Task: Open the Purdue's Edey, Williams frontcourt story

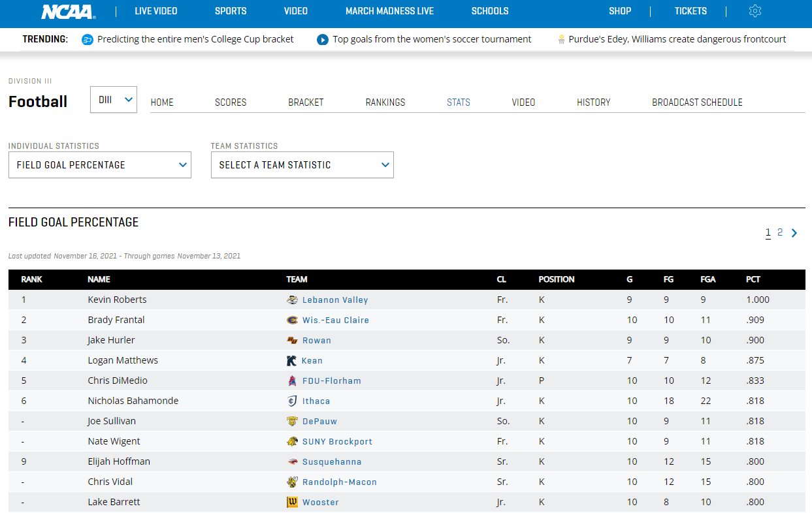Action: (x=677, y=39)
